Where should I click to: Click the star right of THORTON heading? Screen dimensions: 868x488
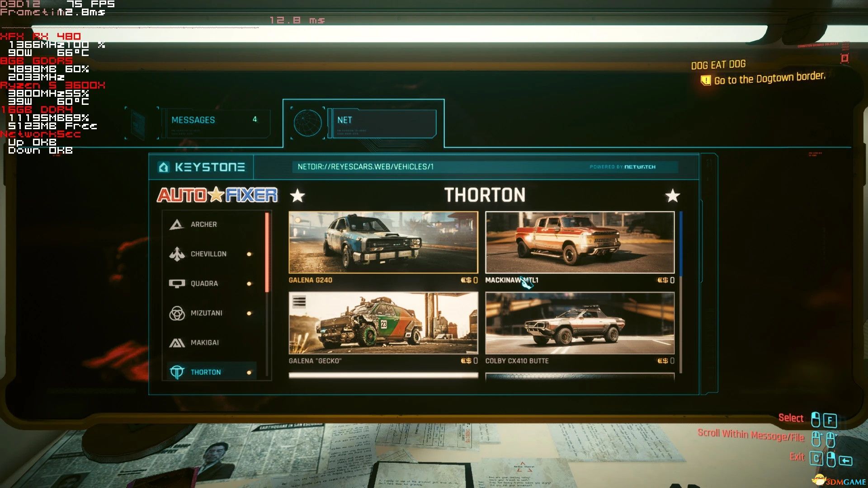(x=672, y=196)
